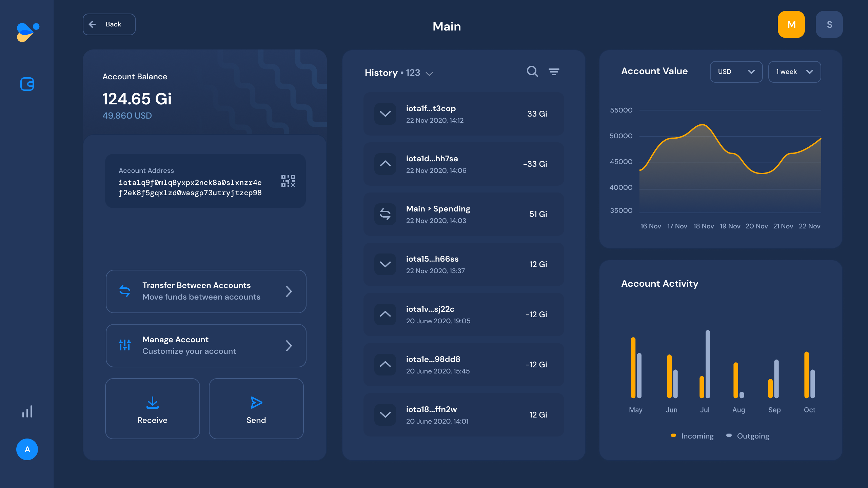
Task: Click the analytics bar chart icon in sidebar
Action: [27, 411]
